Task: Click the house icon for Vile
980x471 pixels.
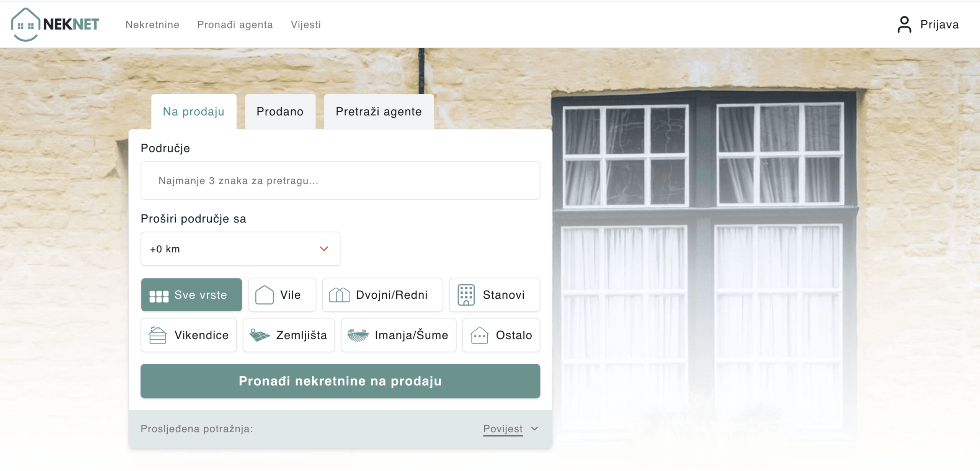Action: (x=265, y=295)
